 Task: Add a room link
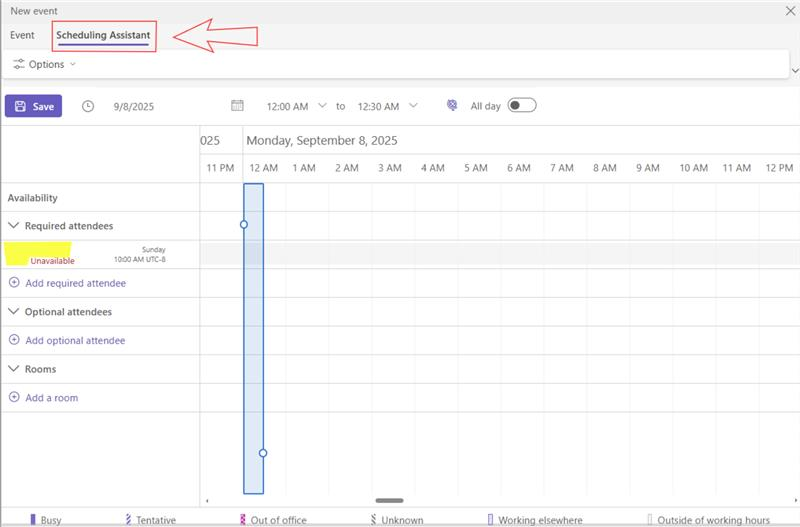point(52,397)
